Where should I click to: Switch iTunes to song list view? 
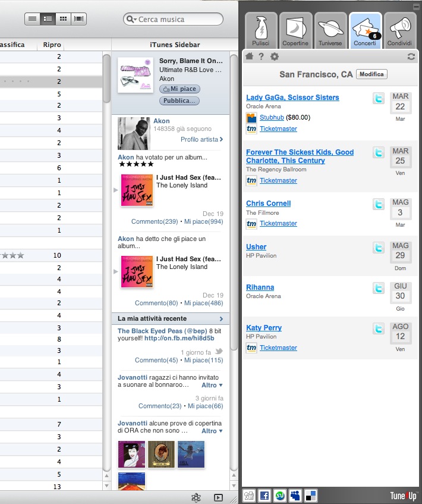33,19
